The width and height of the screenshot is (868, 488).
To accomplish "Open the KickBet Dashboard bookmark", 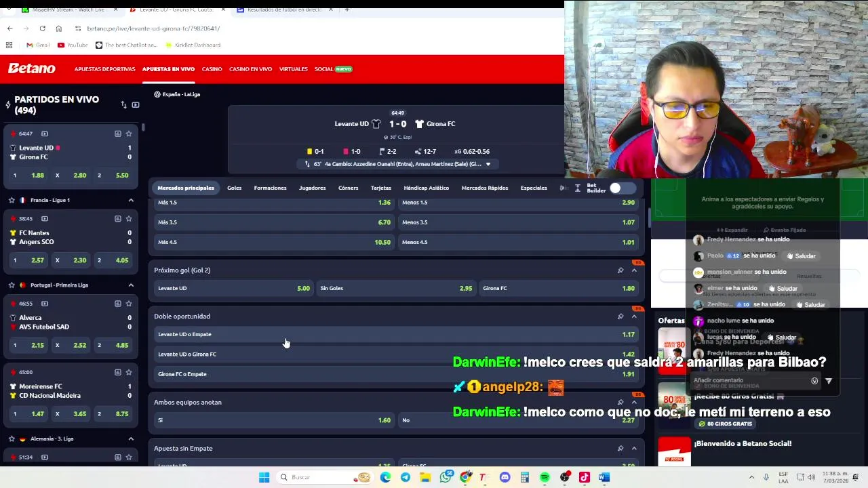I will (193, 45).
